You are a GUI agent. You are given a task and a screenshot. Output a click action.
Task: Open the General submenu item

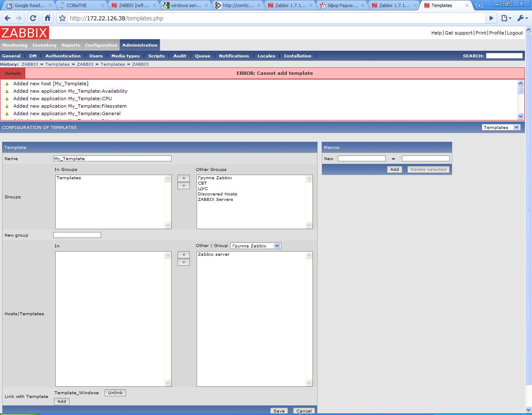pyautogui.click(x=11, y=56)
